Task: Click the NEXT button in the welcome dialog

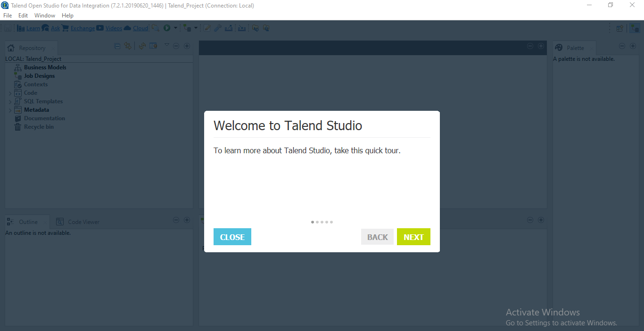Action: pos(413,236)
